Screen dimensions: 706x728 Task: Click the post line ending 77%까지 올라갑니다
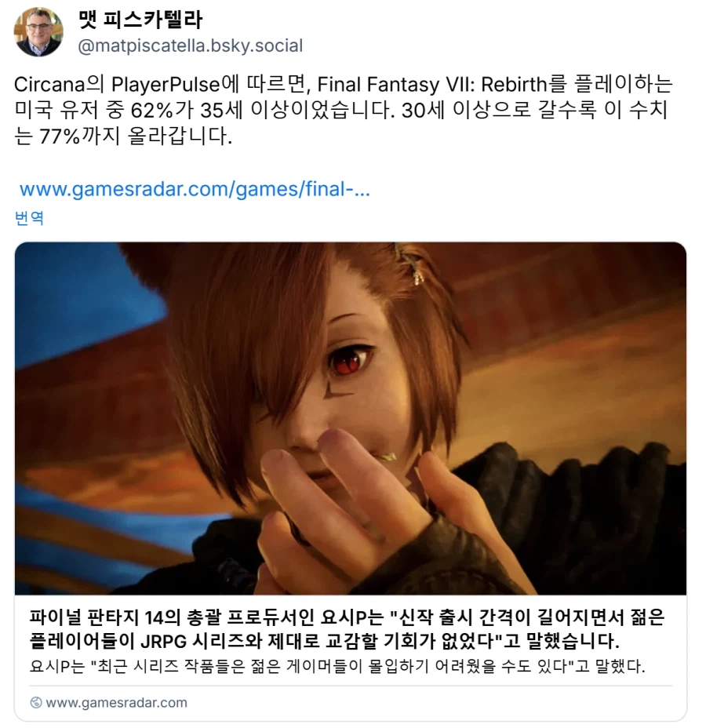click(123, 136)
